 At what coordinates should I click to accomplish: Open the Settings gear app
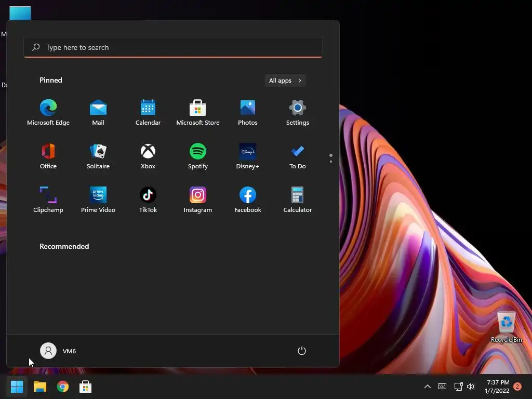(298, 113)
